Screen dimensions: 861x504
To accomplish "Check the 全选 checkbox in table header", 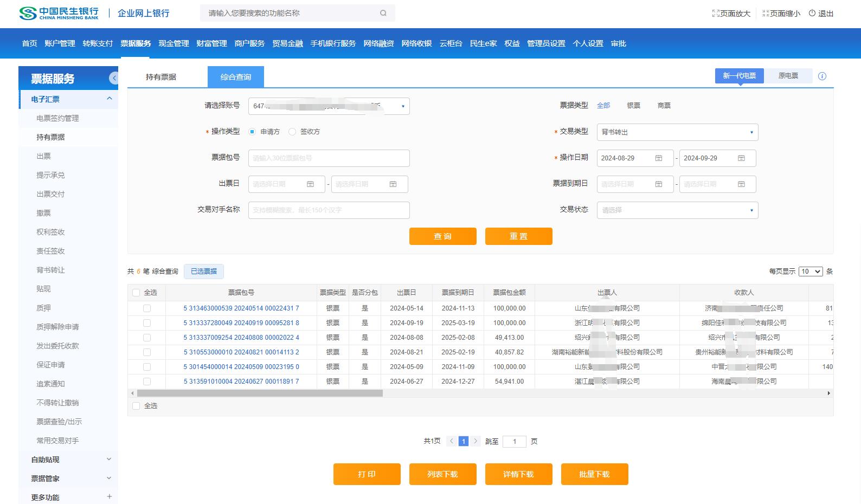I will (136, 293).
